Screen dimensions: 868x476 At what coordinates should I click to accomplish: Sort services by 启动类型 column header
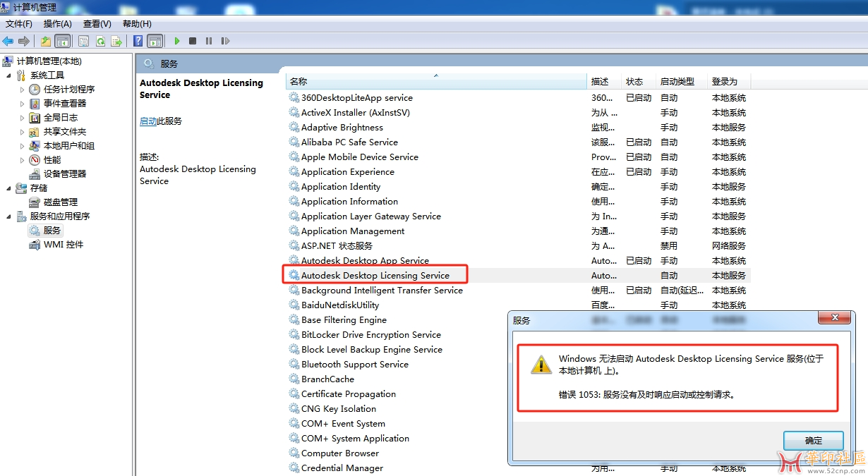click(682, 81)
